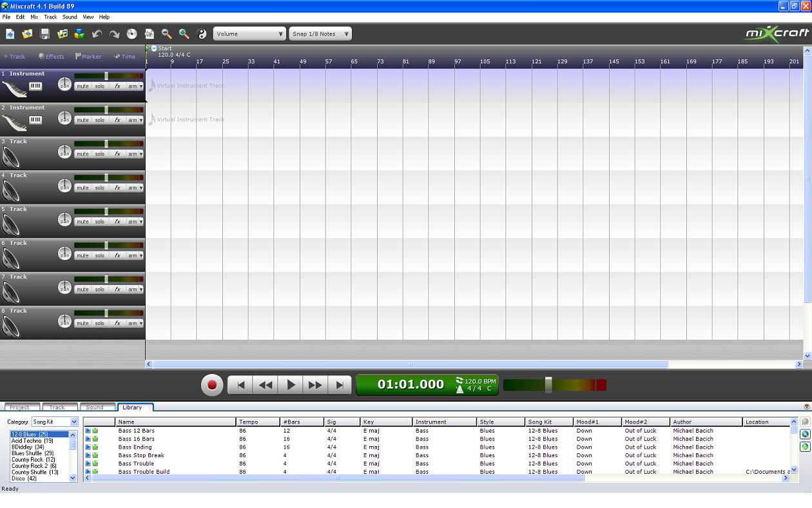
Task: Click the pan knob on track 4
Action: [x=64, y=186]
